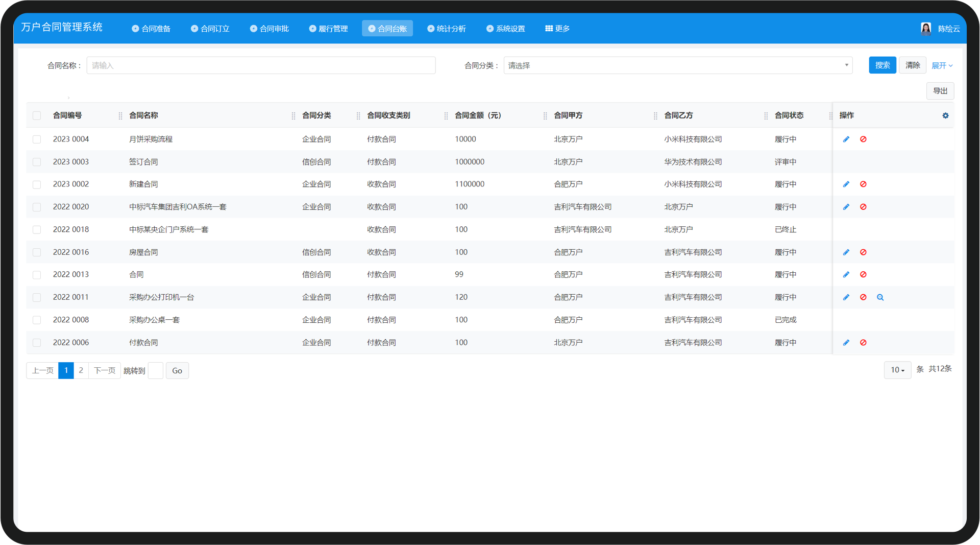Tick checkbox for contract 2022 0018

pos(37,230)
